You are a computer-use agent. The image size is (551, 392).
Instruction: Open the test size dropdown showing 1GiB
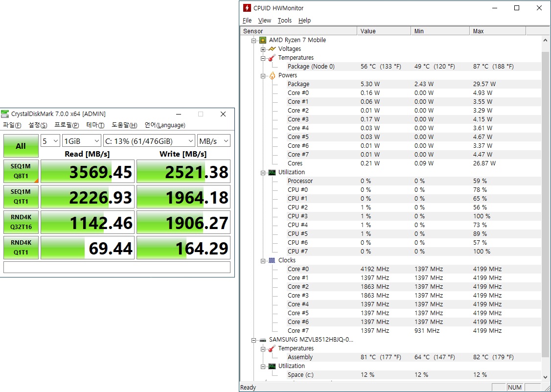[82, 141]
